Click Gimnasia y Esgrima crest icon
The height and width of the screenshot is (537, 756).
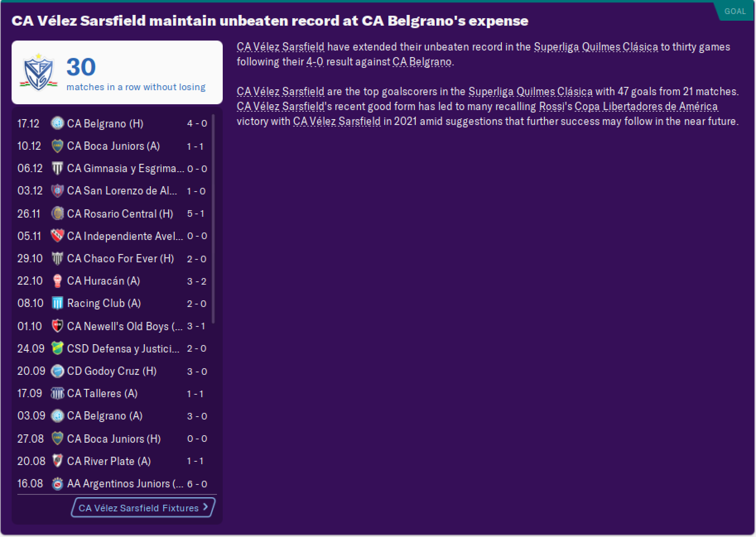click(57, 168)
